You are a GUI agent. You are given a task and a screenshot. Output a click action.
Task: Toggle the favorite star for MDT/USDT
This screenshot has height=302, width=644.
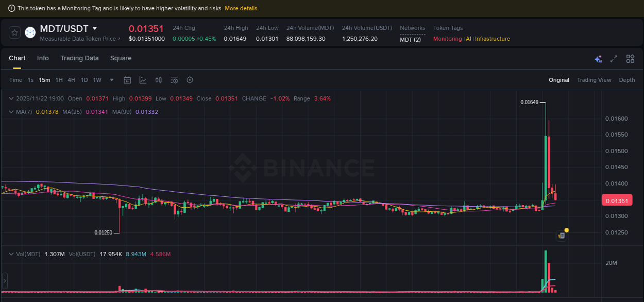(x=14, y=32)
